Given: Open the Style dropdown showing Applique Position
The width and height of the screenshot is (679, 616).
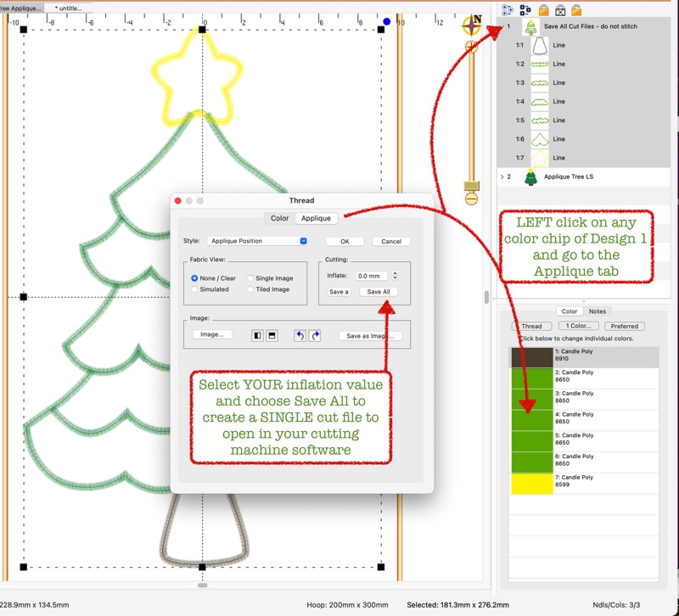Looking at the screenshot, I should pyautogui.click(x=256, y=241).
